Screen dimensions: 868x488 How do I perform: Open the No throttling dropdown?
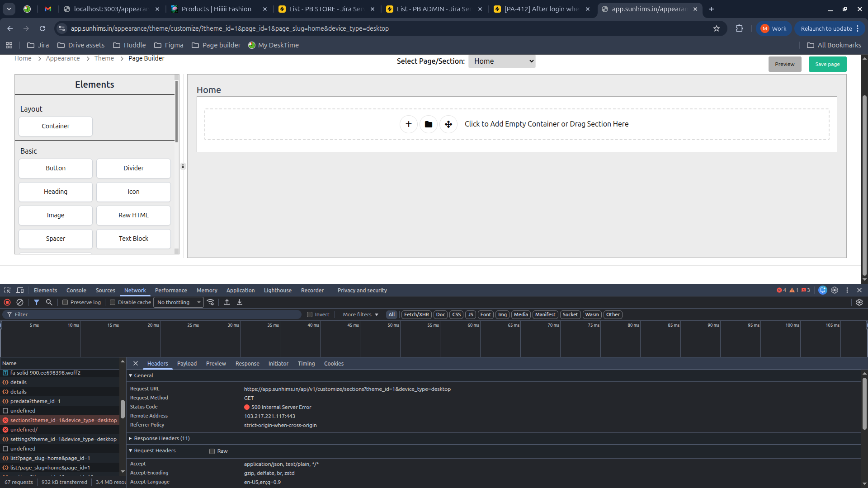179,302
